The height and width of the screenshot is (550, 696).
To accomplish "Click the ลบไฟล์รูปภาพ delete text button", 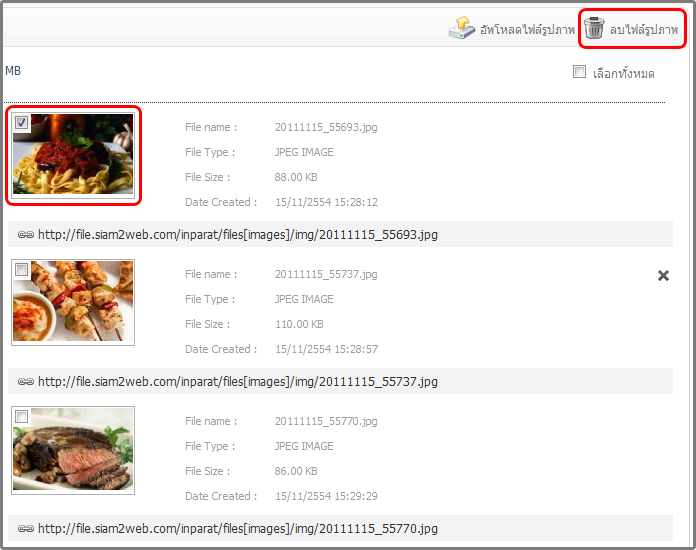I will pos(644,30).
